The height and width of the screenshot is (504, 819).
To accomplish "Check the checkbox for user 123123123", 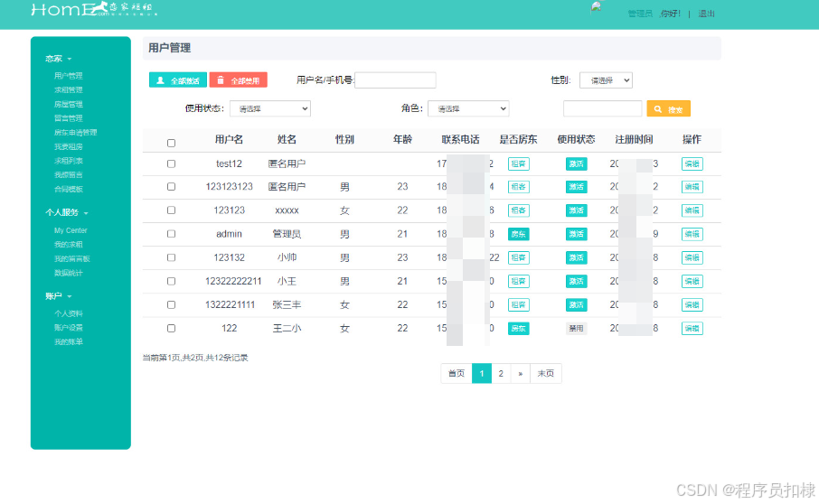I will click(x=172, y=187).
